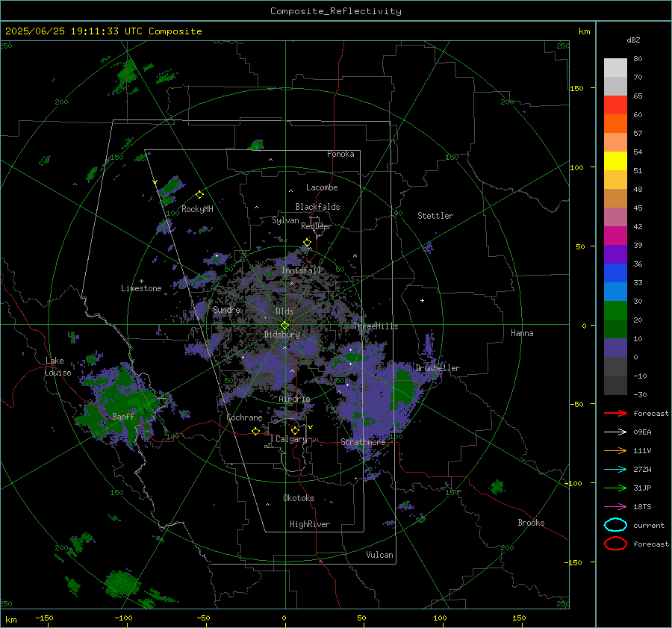
Task: Click the 2025/06/25 19:11:33 UTC timestamp
Action: [73, 31]
